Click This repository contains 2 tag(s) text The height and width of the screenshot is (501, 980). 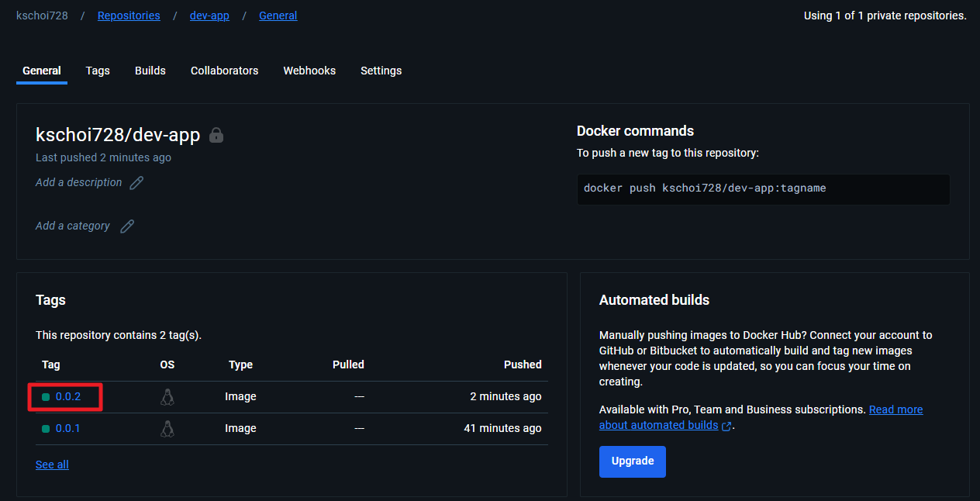pos(119,336)
